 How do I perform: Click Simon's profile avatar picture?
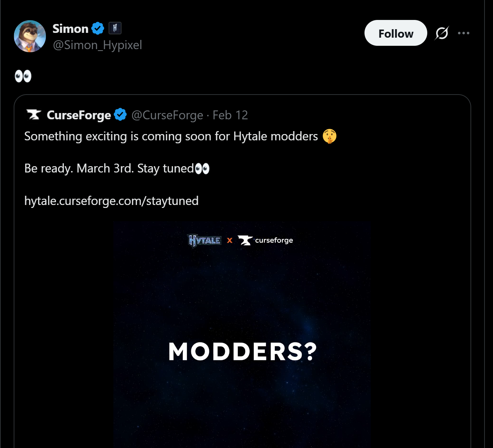(x=30, y=36)
